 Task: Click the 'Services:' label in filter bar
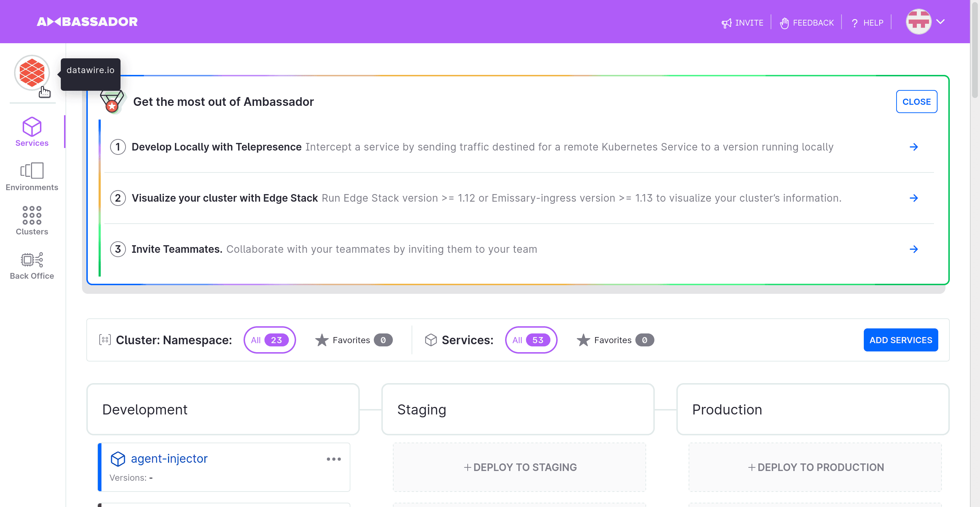tap(468, 340)
